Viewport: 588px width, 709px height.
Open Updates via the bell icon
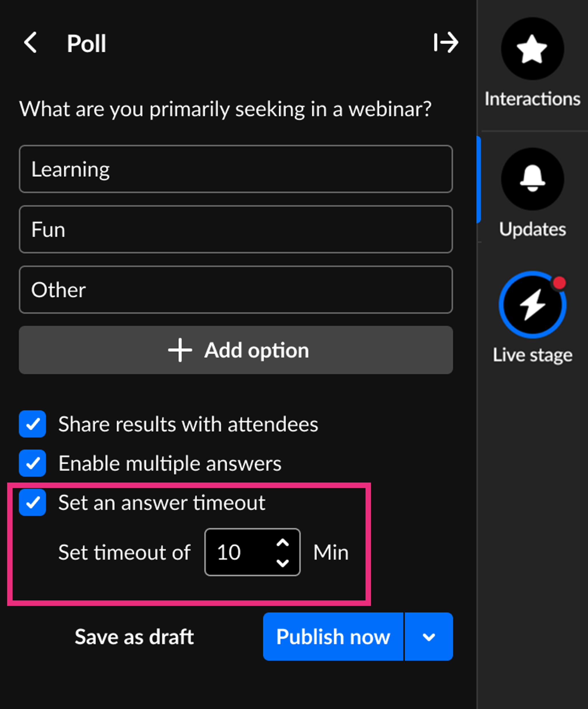(x=532, y=179)
